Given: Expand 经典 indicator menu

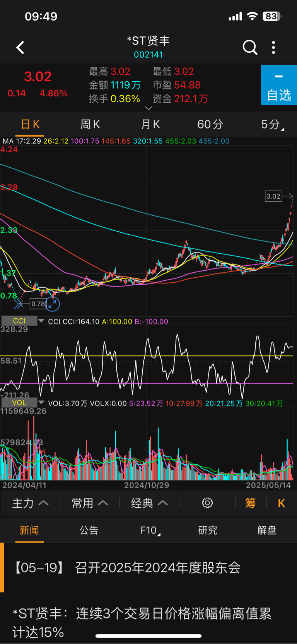Looking at the screenshot, I should pos(149,503).
